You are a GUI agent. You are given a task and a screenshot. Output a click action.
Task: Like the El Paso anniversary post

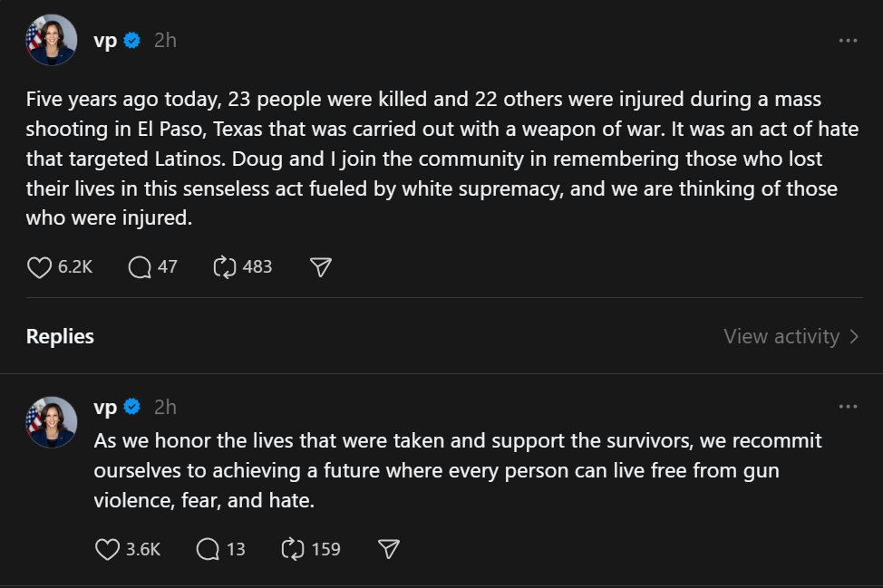pos(39,266)
